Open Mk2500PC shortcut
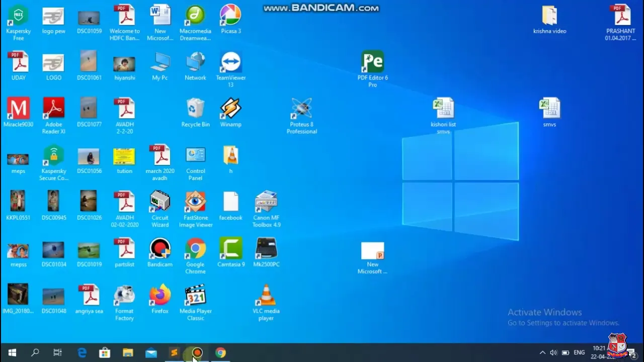This screenshot has width=644, height=362. point(266,253)
